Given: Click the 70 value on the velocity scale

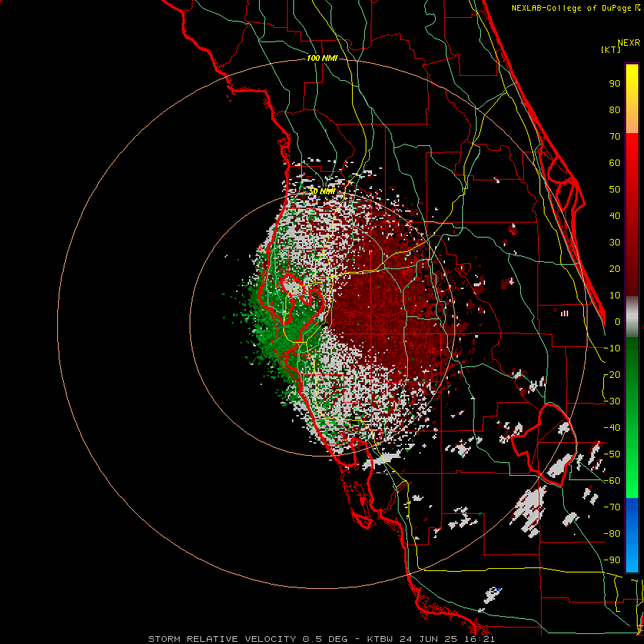Looking at the screenshot, I should [x=615, y=137].
